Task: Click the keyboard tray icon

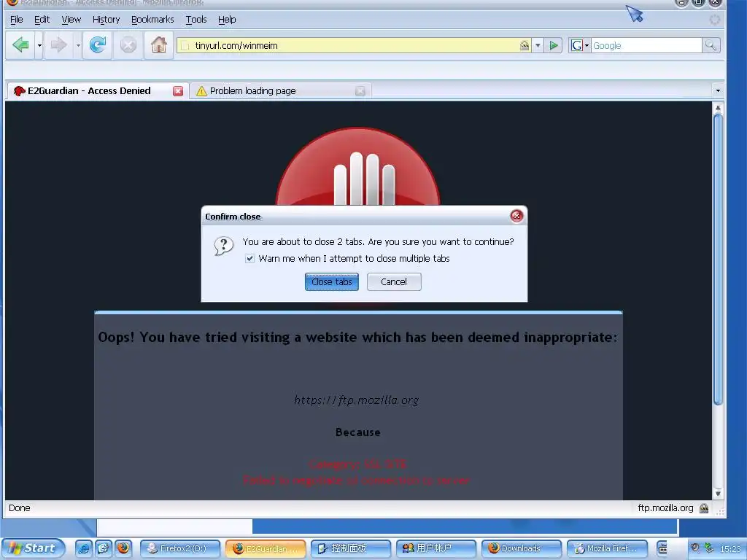Action: [x=662, y=548]
